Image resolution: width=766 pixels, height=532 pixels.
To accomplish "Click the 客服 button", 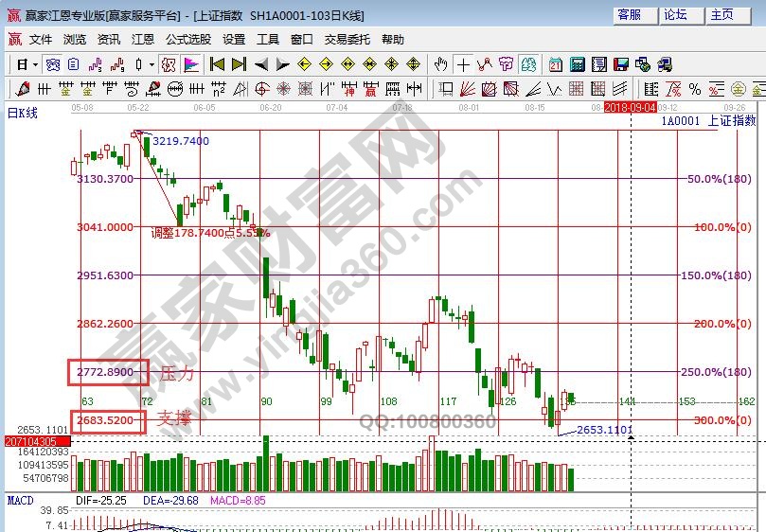I will click(x=630, y=15).
